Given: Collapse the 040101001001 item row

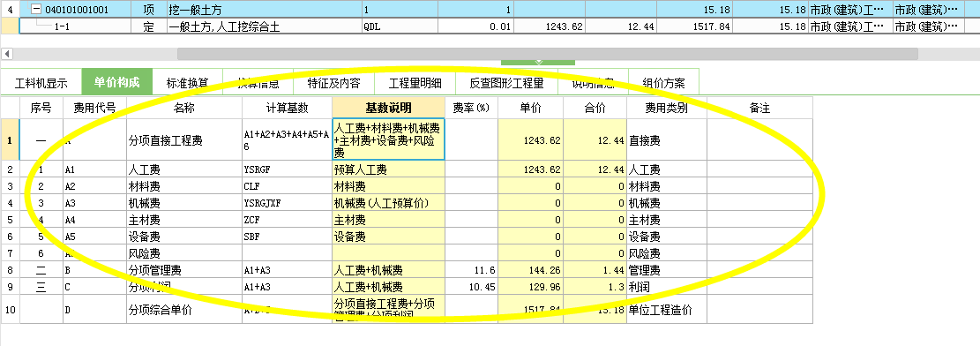Looking at the screenshot, I should tap(37, 10).
